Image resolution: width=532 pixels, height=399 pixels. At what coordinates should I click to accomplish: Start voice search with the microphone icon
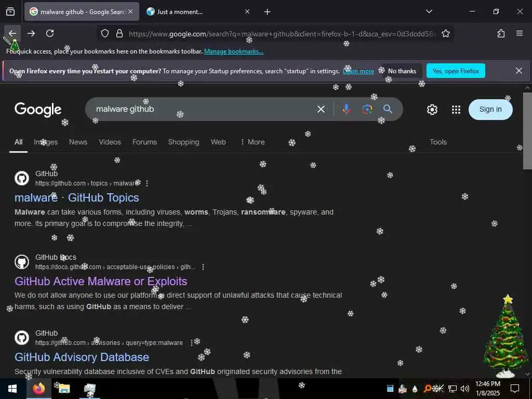(x=346, y=109)
